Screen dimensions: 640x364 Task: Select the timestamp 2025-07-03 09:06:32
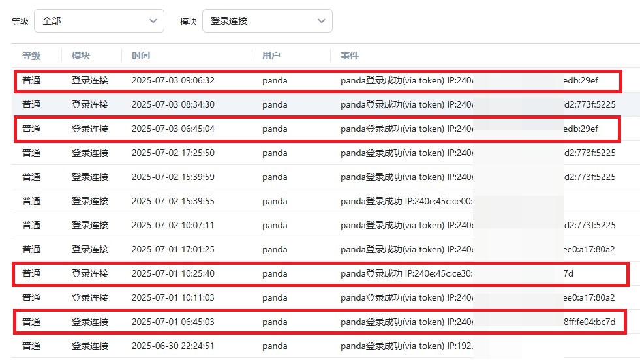(x=173, y=80)
